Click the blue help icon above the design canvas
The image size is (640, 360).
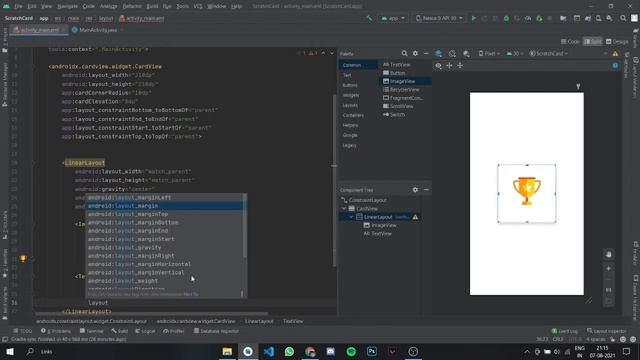click(615, 65)
